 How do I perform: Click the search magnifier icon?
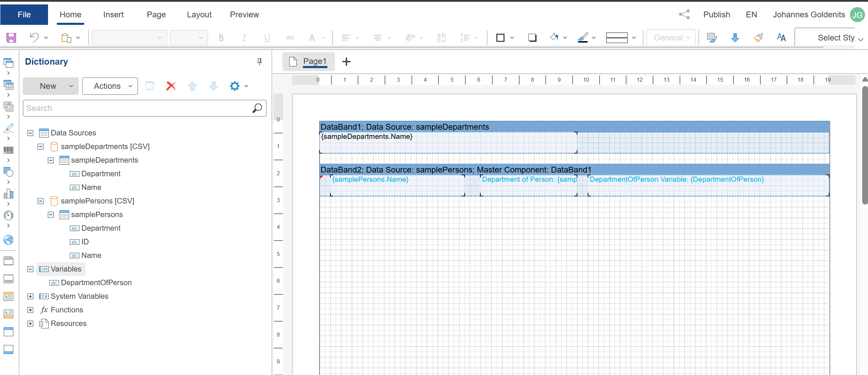[x=257, y=108]
